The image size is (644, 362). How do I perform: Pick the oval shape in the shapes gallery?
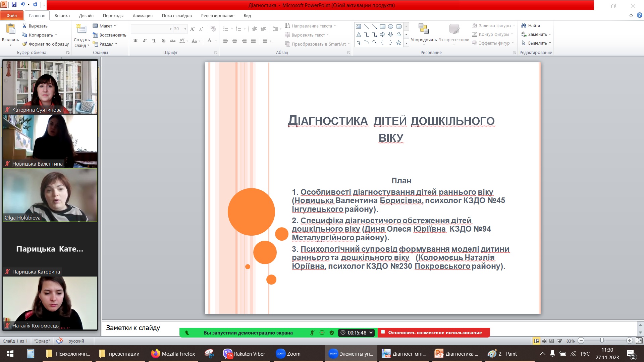click(x=390, y=26)
